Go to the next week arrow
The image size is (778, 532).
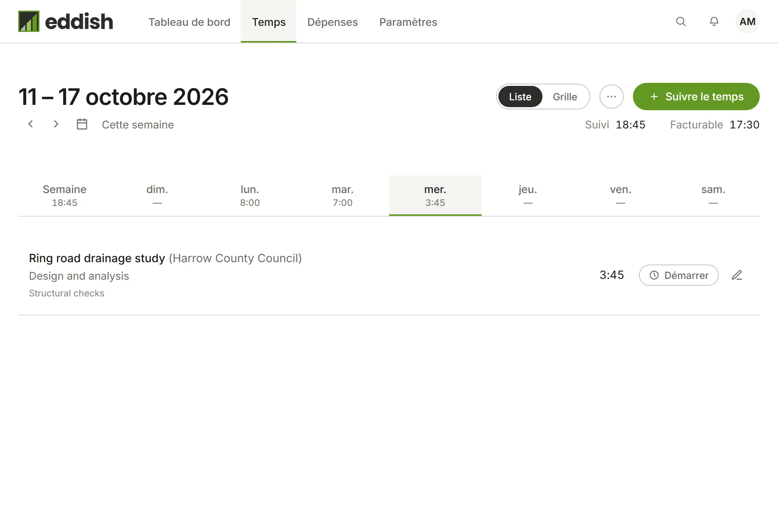coord(56,124)
